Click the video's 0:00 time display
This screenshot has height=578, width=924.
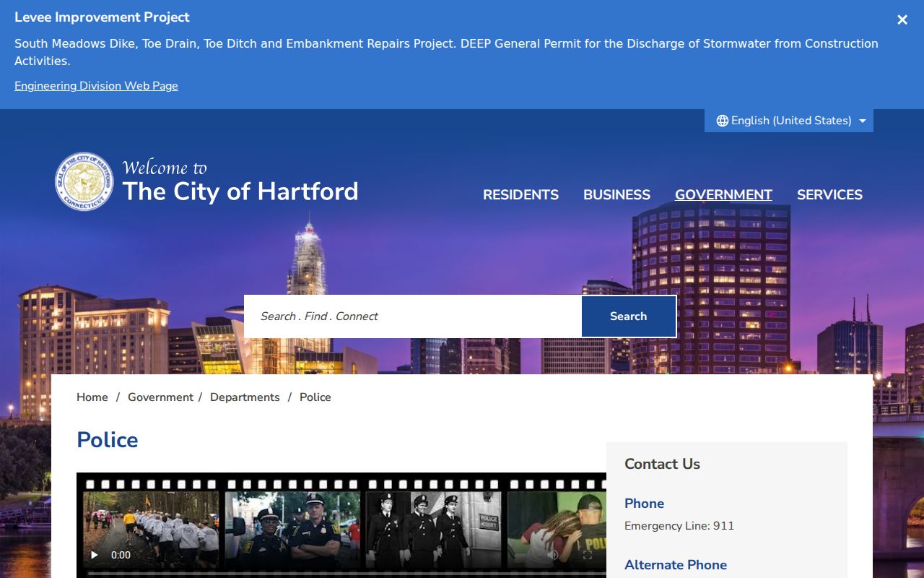click(x=121, y=555)
